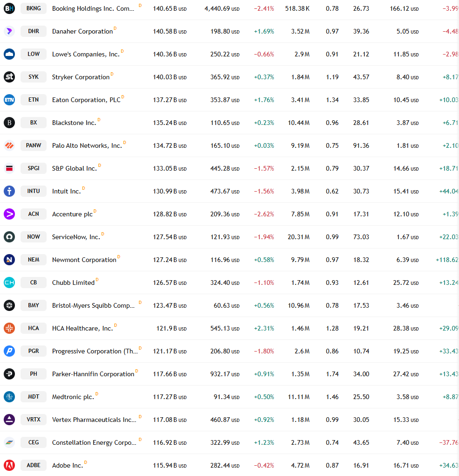The width and height of the screenshot is (459, 476).
Task: Click the Eaton Corporation ETN logo icon
Action: click(x=9, y=100)
